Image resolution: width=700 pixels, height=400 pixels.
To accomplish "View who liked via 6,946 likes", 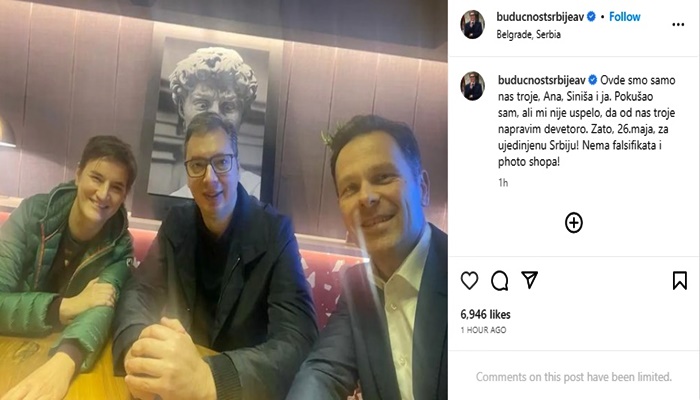I will [485, 314].
